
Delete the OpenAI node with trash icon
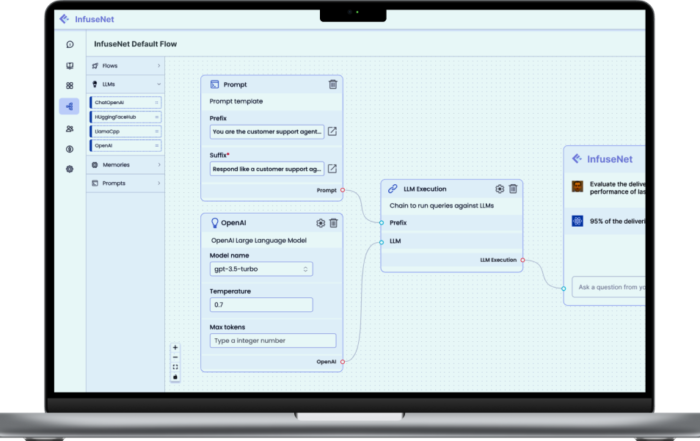tap(333, 223)
